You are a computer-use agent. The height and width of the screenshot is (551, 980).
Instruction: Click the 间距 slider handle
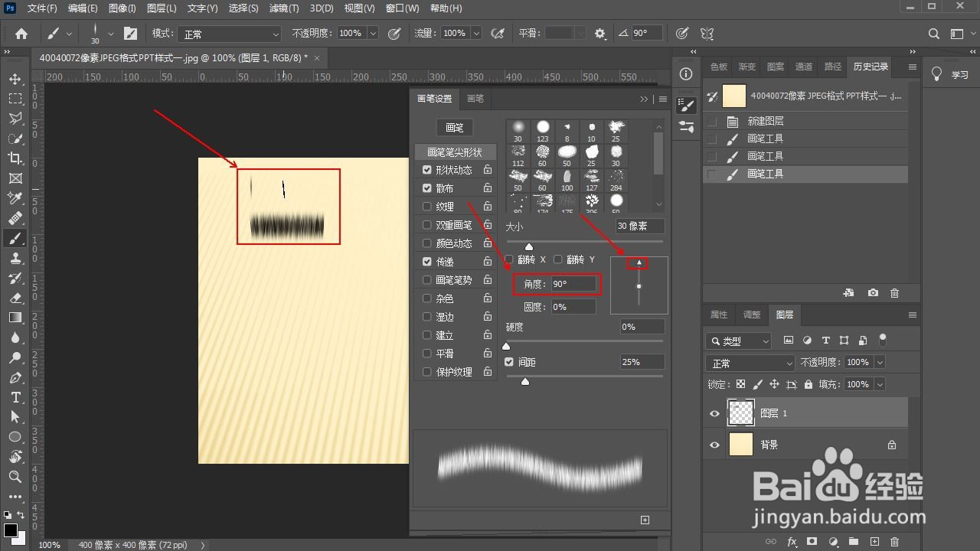525,381
